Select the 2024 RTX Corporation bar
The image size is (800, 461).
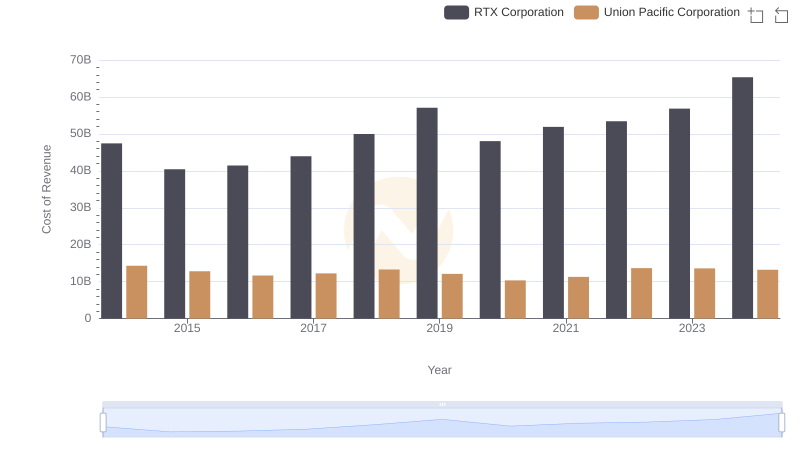click(742, 198)
